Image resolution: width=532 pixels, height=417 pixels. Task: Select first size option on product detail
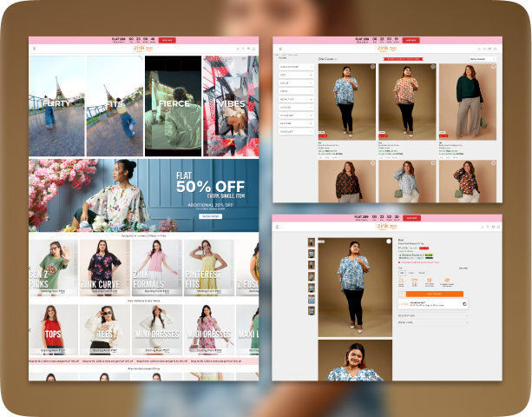[403, 273]
